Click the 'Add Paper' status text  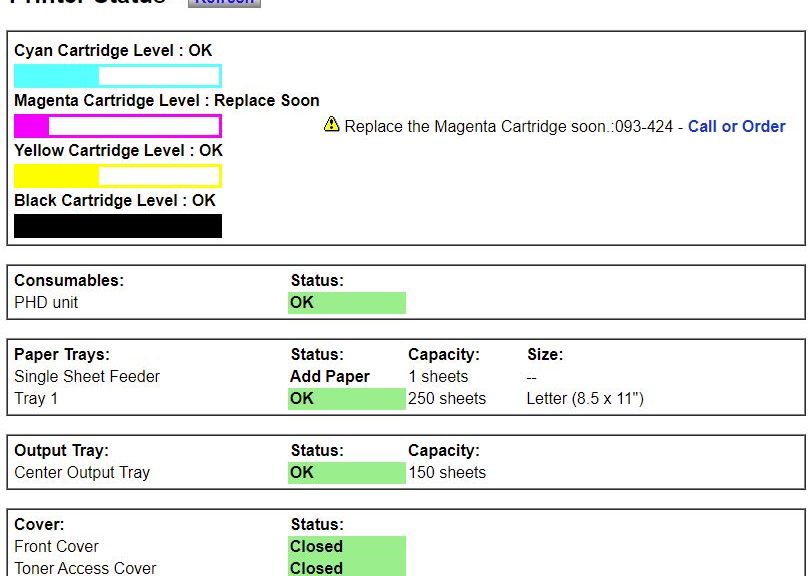tap(330, 377)
